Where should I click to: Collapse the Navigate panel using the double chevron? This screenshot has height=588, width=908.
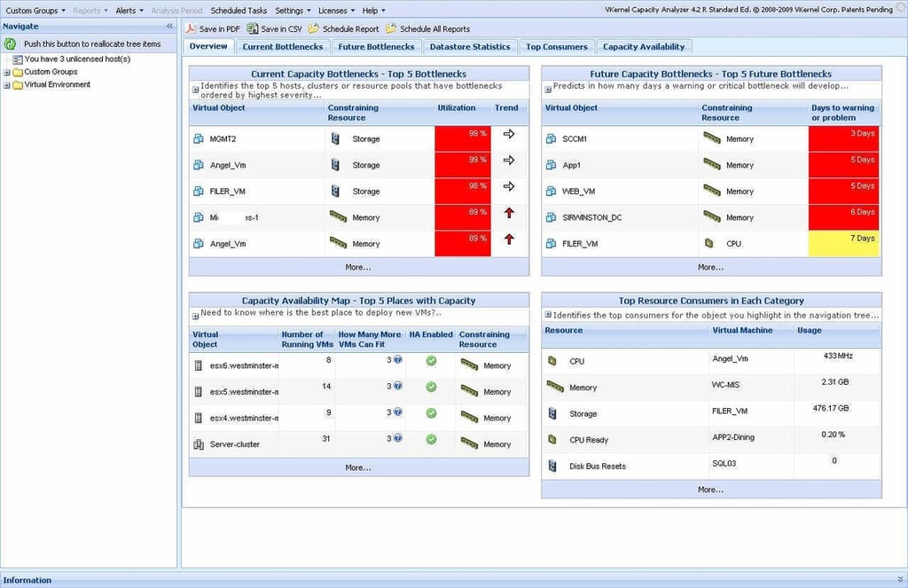tap(169, 26)
